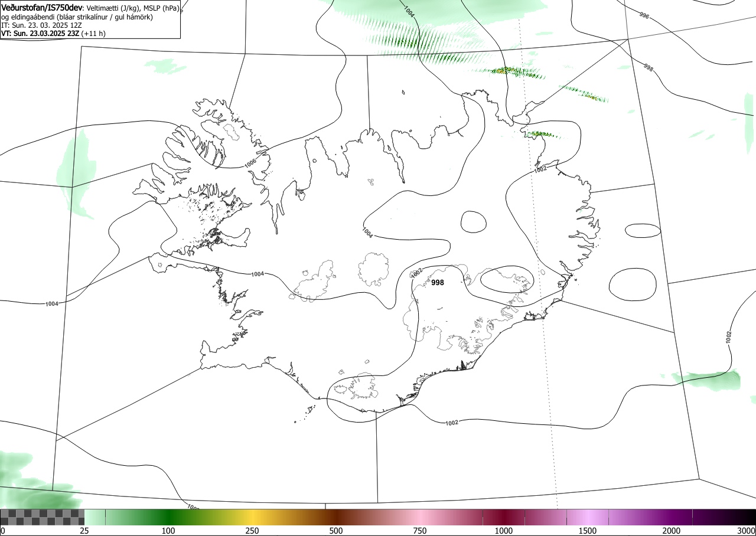Click the "1000" tick label on the color scale
Image resolution: width=756 pixels, height=536 pixels.
pyautogui.click(x=504, y=531)
